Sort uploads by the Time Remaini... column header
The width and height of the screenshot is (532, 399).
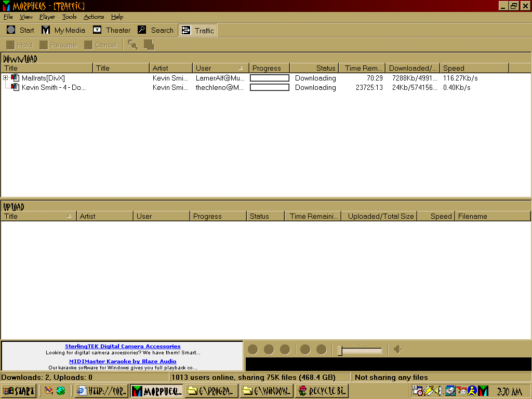pos(313,216)
